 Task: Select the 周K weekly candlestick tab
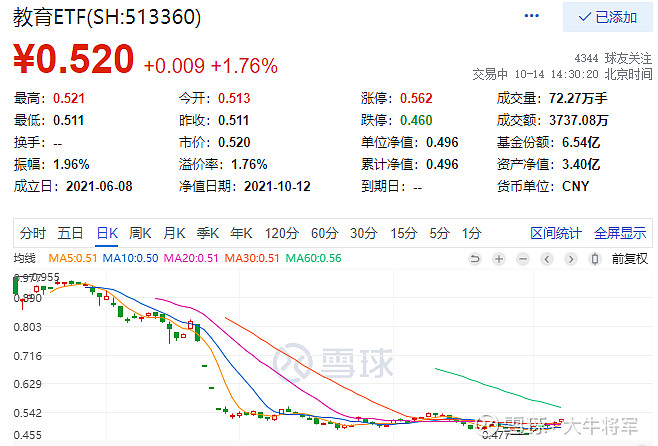[140, 233]
